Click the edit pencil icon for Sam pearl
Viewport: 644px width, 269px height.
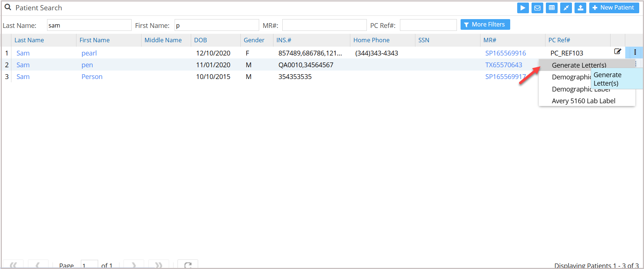click(618, 52)
